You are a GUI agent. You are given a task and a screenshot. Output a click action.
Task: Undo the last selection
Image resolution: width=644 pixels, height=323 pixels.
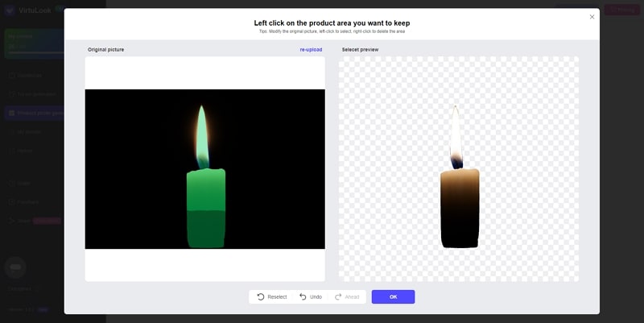click(311, 296)
